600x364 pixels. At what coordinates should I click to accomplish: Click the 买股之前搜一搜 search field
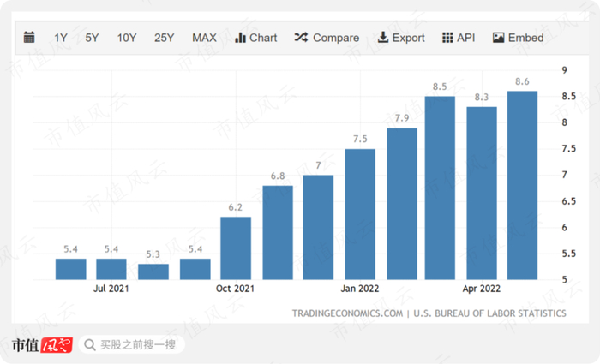132,345
